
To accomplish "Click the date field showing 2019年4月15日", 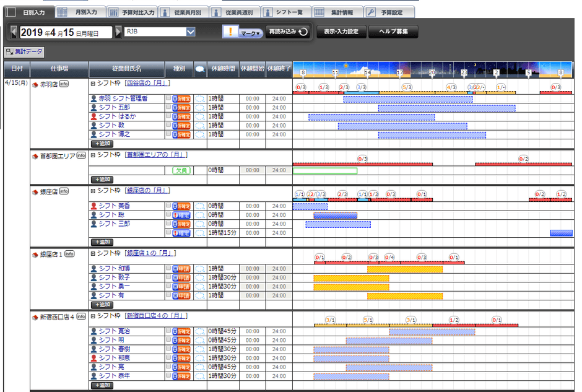I will coord(66,32).
